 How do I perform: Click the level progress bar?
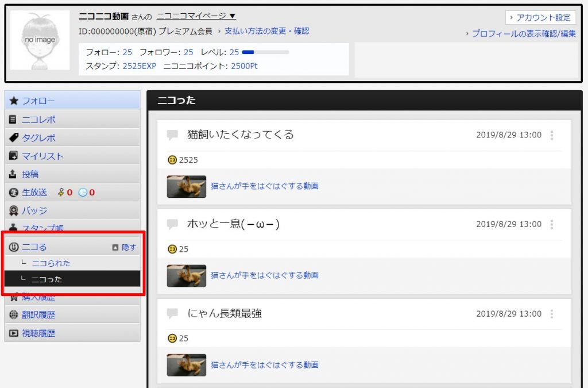point(265,52)
